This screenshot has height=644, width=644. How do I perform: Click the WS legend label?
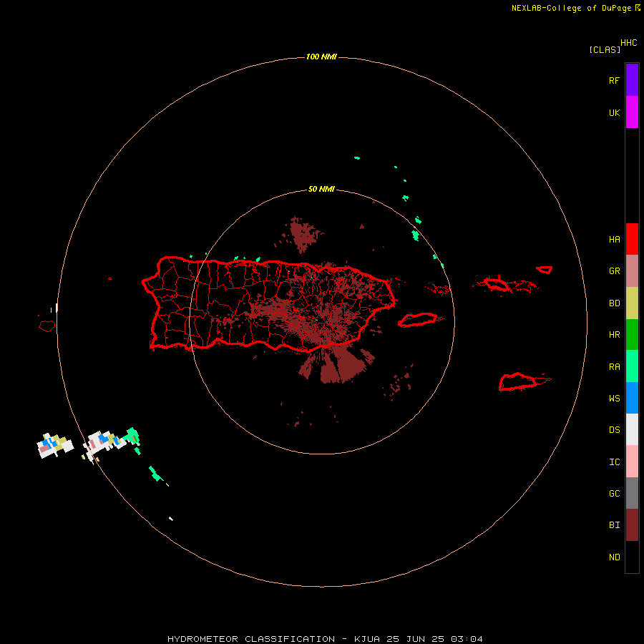(614, 399)
